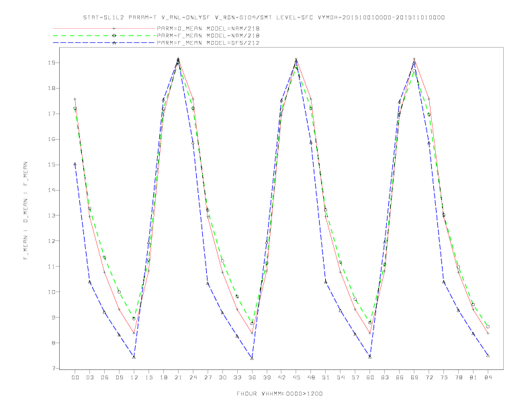Click x-axis tick label 84
The image size is (532, 411).
click(488, 377)
